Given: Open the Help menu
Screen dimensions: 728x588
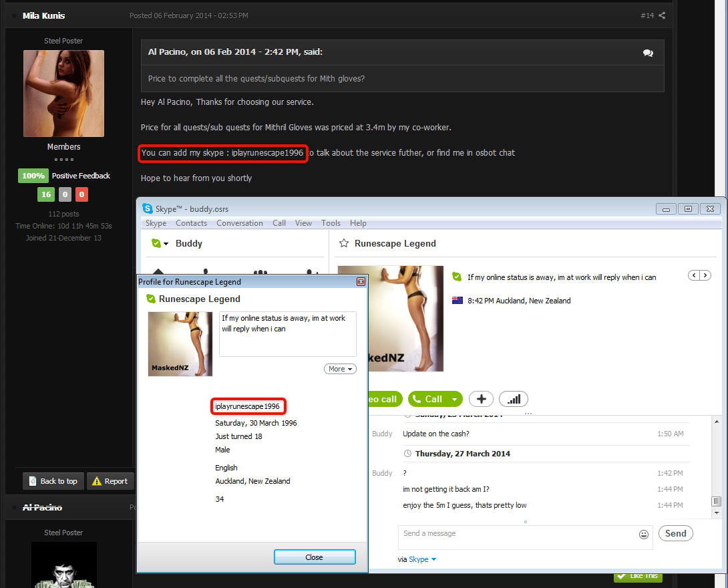Looking at the screenshot, I should pos(358,223).
